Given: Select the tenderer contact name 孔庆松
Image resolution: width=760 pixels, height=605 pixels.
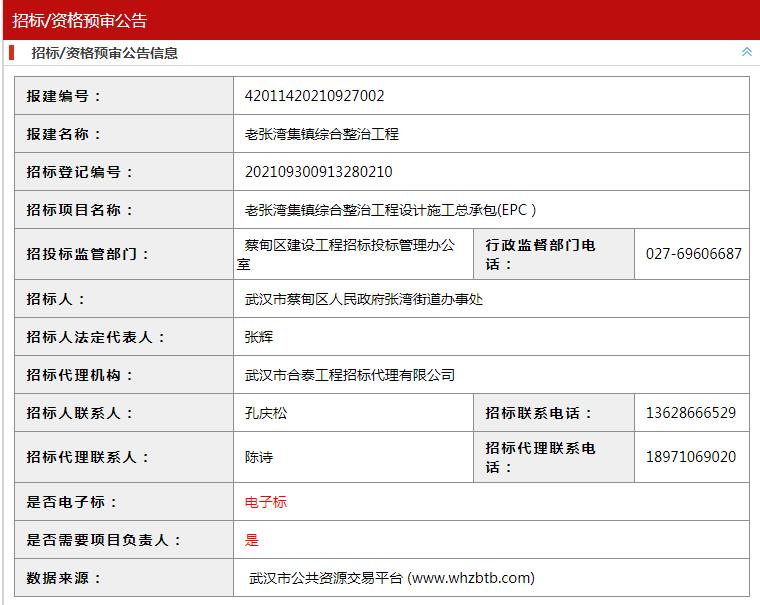Looking at the screenshot, I should [x=266, y=413].
